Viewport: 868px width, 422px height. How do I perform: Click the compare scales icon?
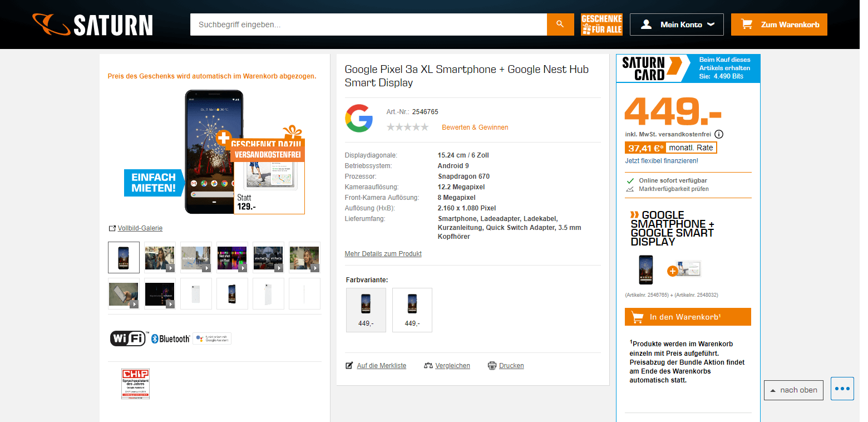(428, 366)
